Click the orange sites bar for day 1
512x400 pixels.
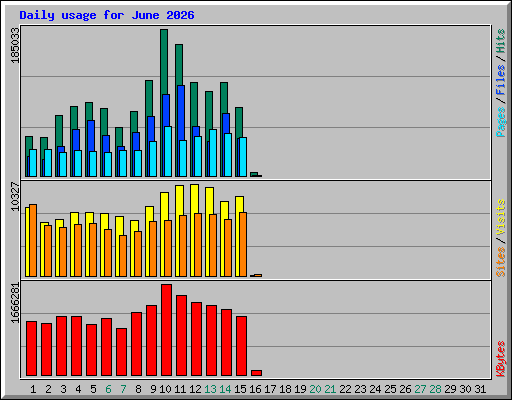point(33,240)
